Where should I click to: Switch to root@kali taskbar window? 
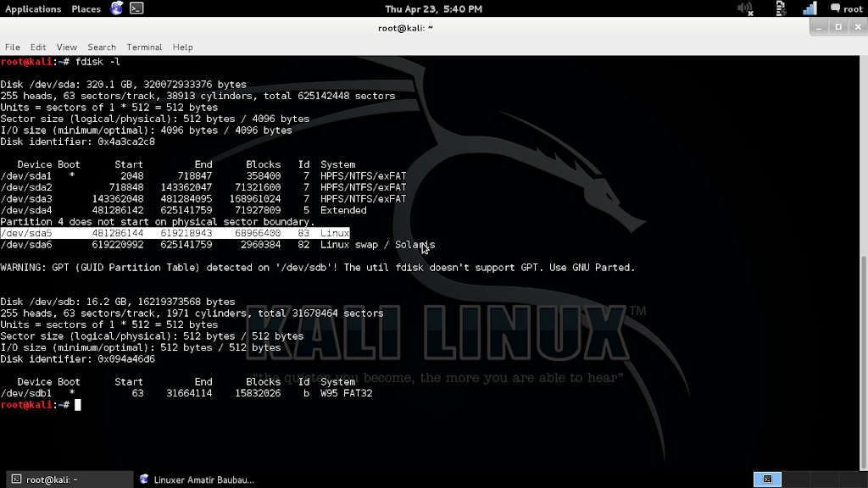coord(70,480)
